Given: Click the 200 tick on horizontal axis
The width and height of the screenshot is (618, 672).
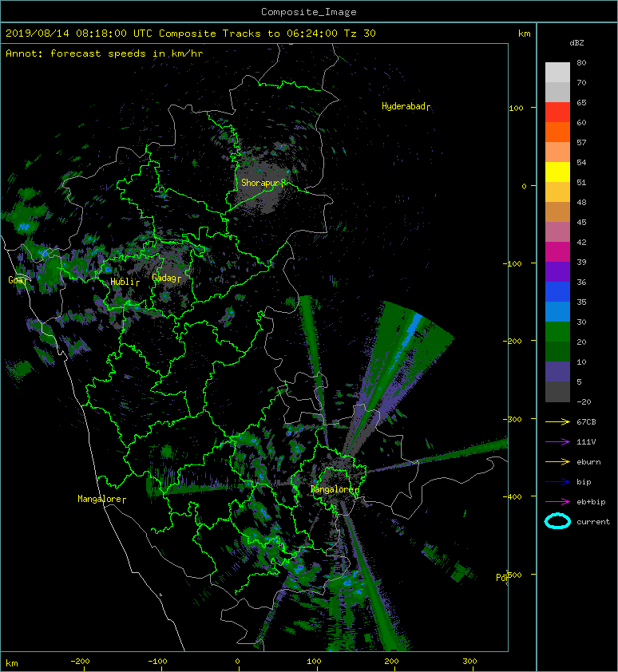Looking at the screenshot, I should (x=391, y=662).
